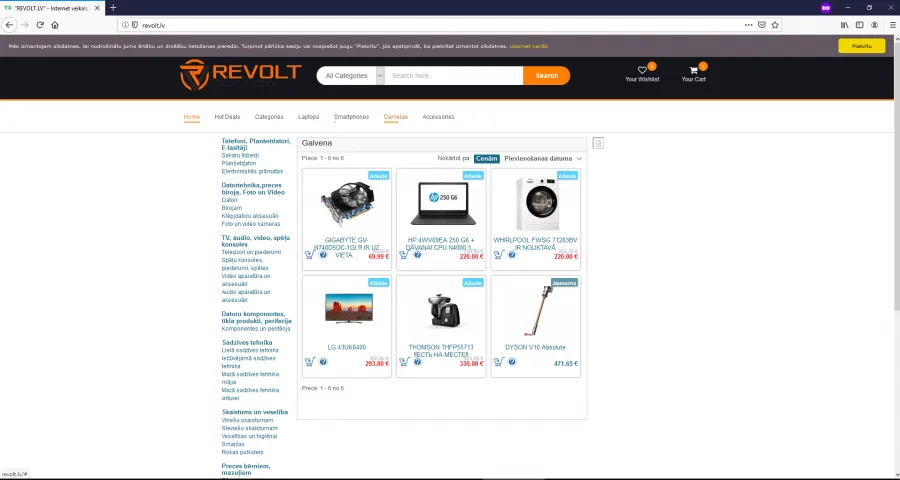Open Firefox hamburger menu
The image size is (900, 480).
coord(891,25)
